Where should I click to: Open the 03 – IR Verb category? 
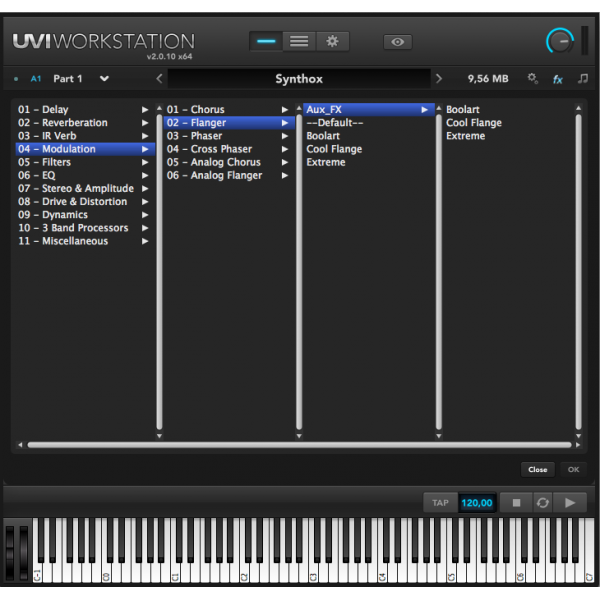pos(83,136)
